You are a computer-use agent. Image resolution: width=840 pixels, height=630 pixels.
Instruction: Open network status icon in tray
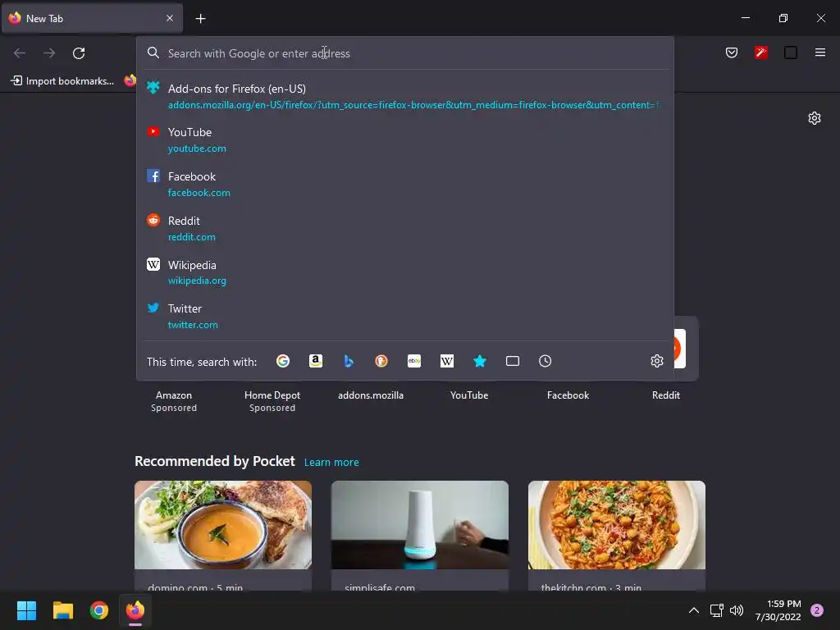[x=716, y=610]
